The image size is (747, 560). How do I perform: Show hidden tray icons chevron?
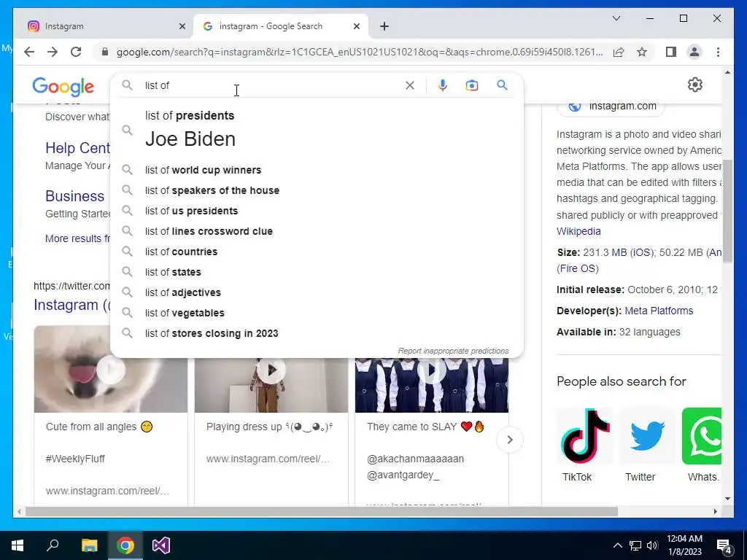coord(617,545)
